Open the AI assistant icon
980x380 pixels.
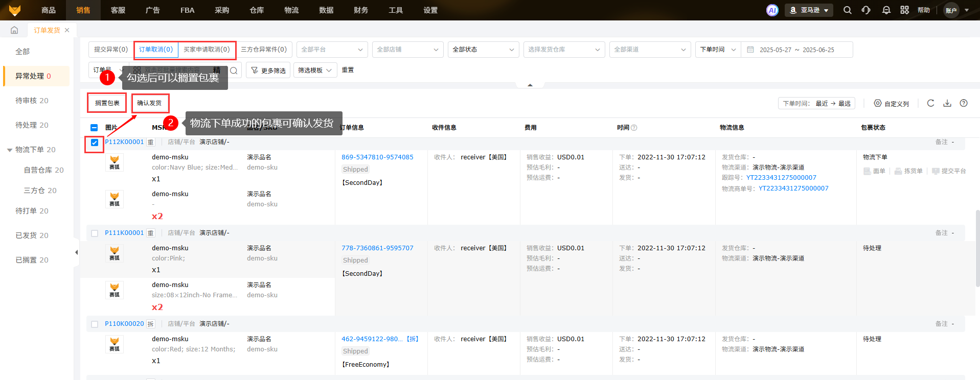coord(772,10)
